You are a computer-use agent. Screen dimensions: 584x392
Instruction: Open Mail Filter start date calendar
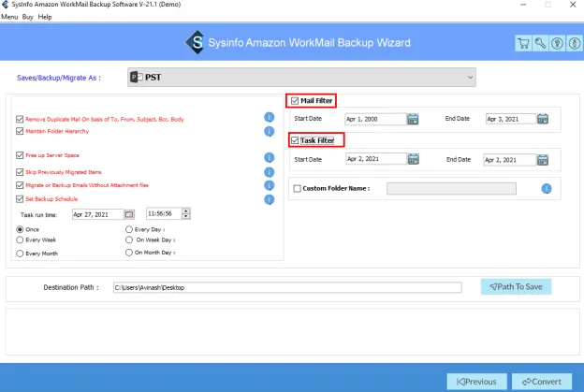pyautogui.click(x=413, y=119)
